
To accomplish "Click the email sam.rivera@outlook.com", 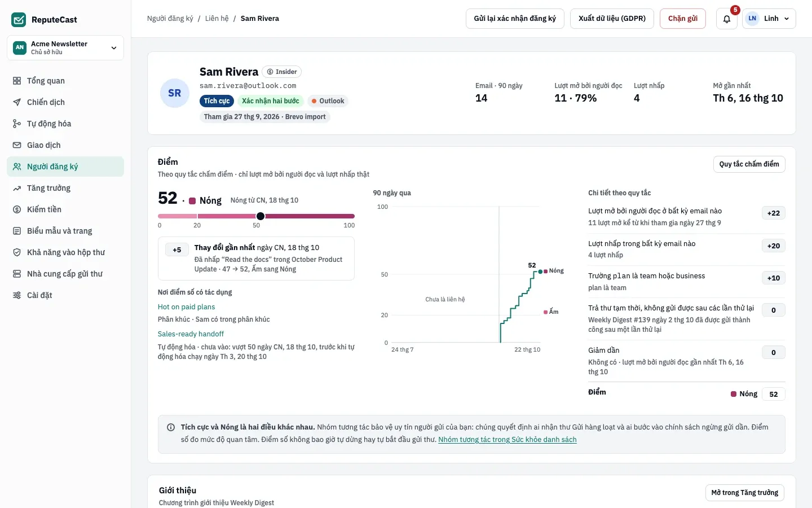I will click(x=248, y=86).
